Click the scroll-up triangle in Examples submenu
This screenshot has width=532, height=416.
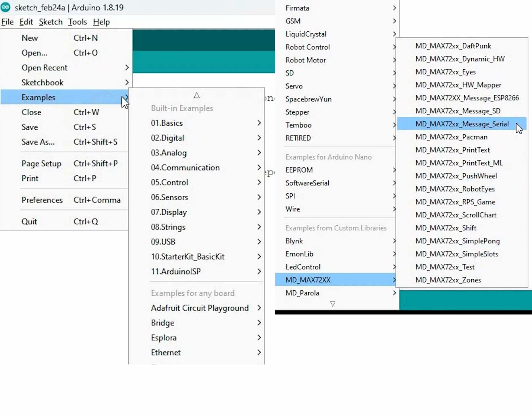(x=196, y=95)
